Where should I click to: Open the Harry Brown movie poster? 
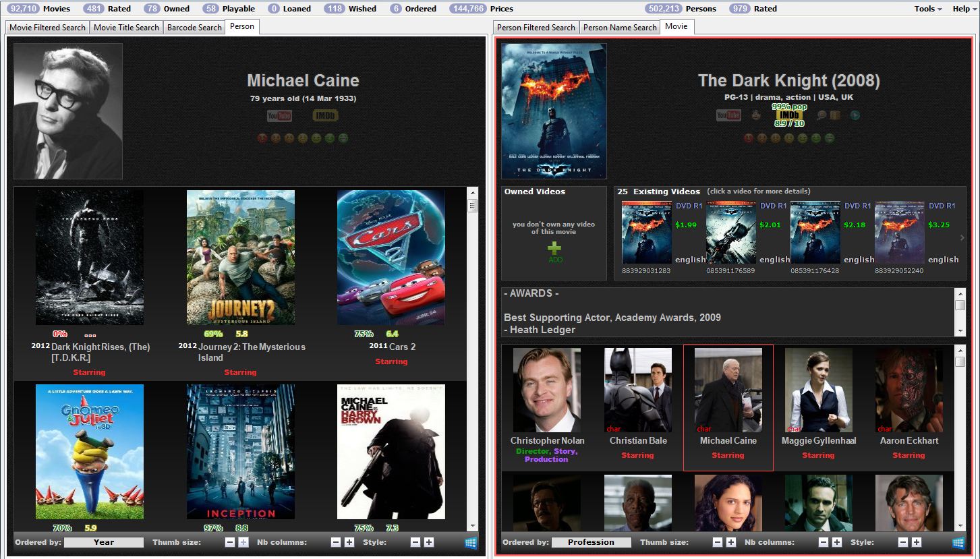391,452
